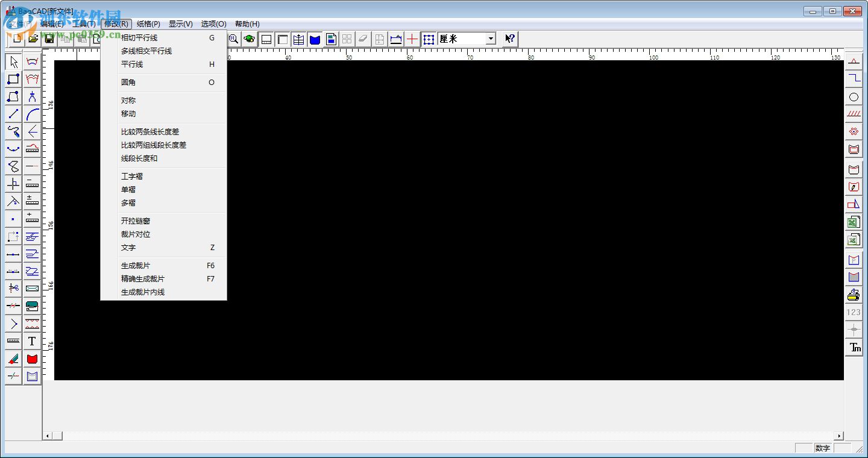Click the Save floppy disk icon
The height and width of the screenshot is (458, 868).
(49, 39)
